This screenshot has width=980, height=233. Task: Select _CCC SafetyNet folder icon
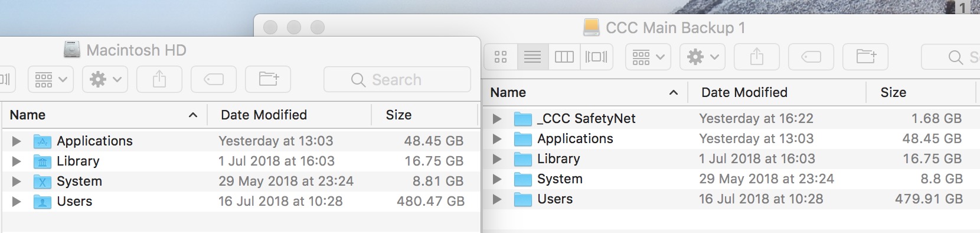tap(523, 119)
